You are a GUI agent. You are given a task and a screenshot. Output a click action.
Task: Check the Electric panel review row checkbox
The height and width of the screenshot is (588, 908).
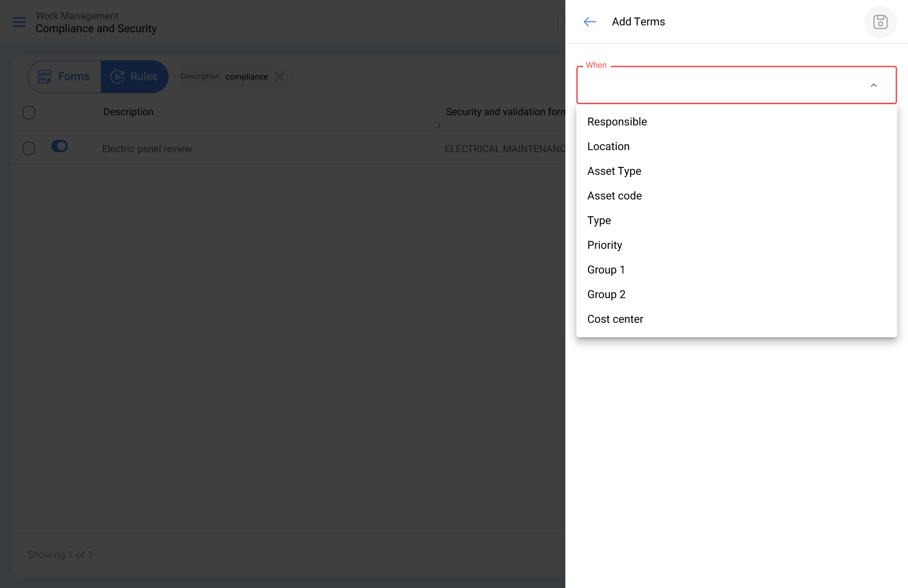(29, 148)
